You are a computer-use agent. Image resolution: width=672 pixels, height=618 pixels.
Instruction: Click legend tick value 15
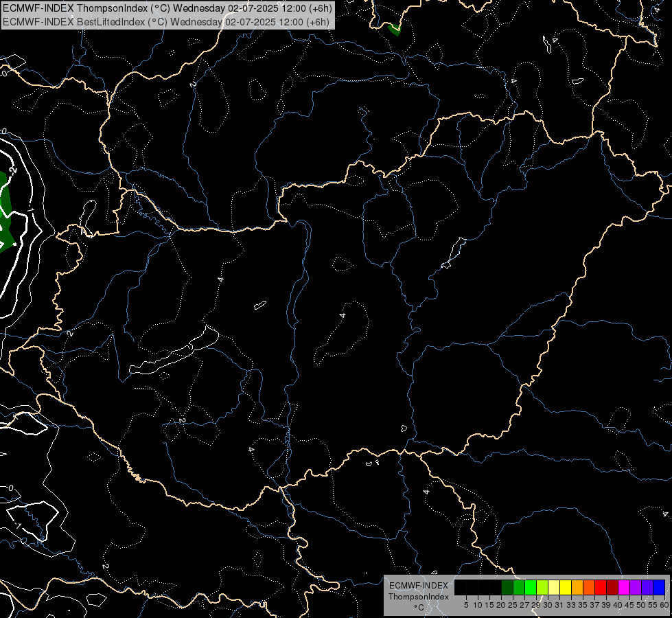click(489, 605)
